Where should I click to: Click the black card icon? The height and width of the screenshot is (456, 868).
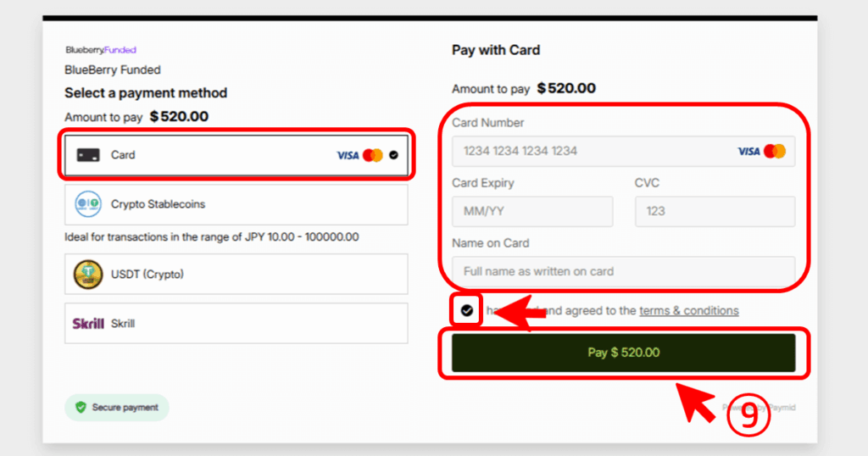click(88, 155)
